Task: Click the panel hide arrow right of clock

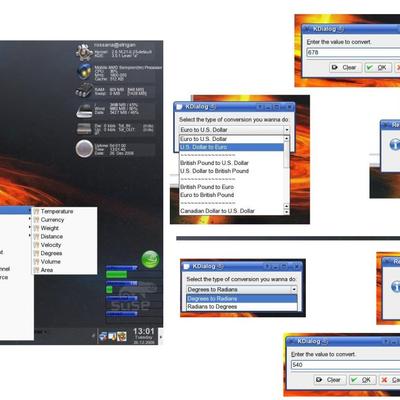Action: pyautogui.click(x=161, y=336)
